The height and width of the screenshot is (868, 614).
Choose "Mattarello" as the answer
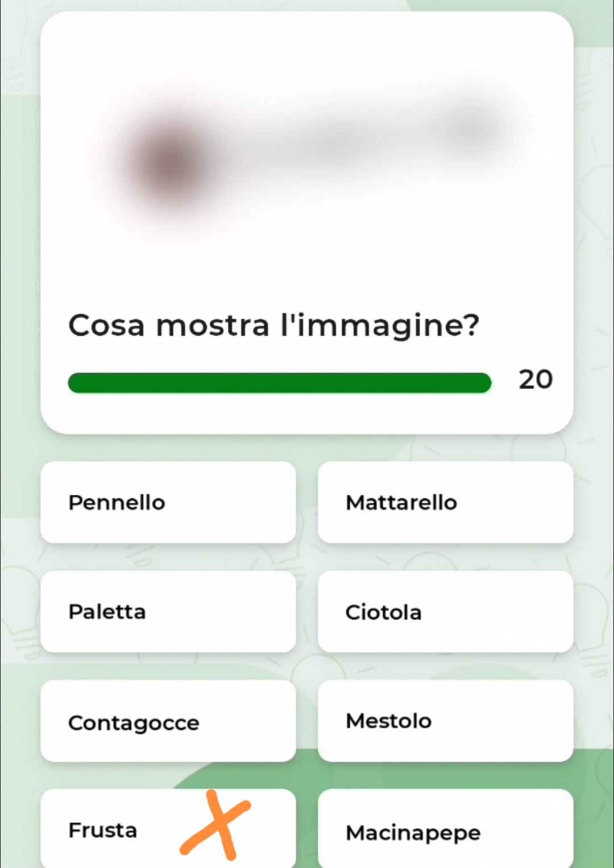(445, 502)
